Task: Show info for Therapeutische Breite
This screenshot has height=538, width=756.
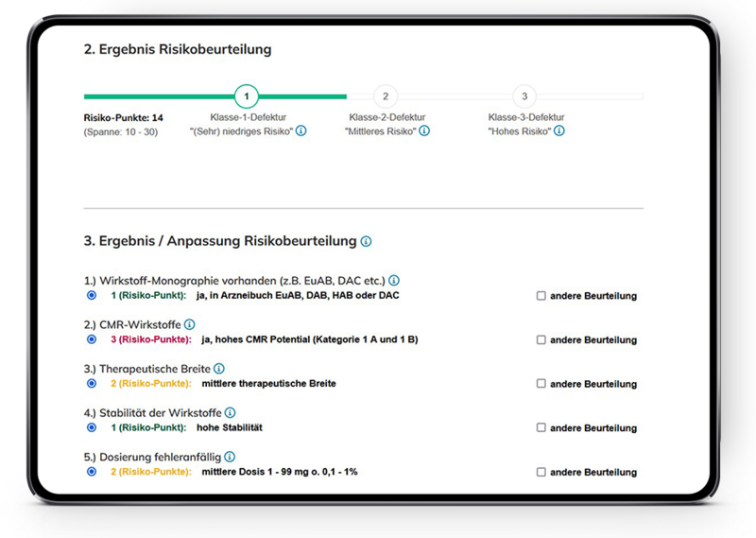Action: (219, 369)
